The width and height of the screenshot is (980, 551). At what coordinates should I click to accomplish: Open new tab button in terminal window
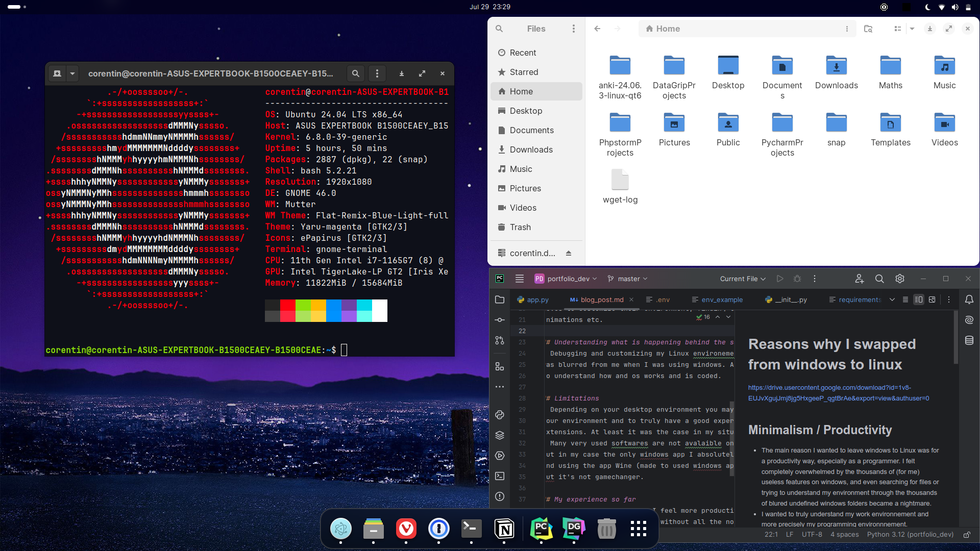(57, 73)
